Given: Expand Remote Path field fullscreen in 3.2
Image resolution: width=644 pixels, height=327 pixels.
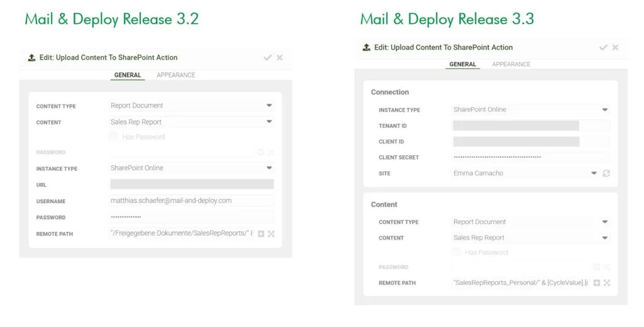Looking at the screenshot, I should 271,234.
